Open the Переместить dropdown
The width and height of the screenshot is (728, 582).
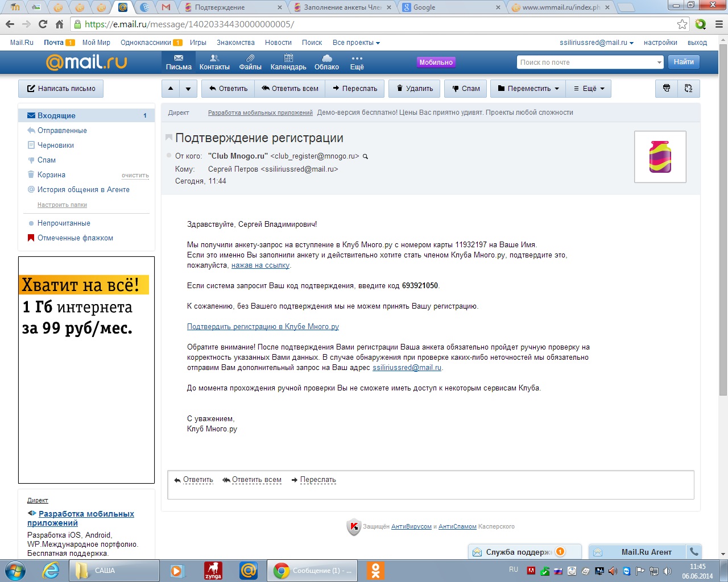click(x=528, y=88)
